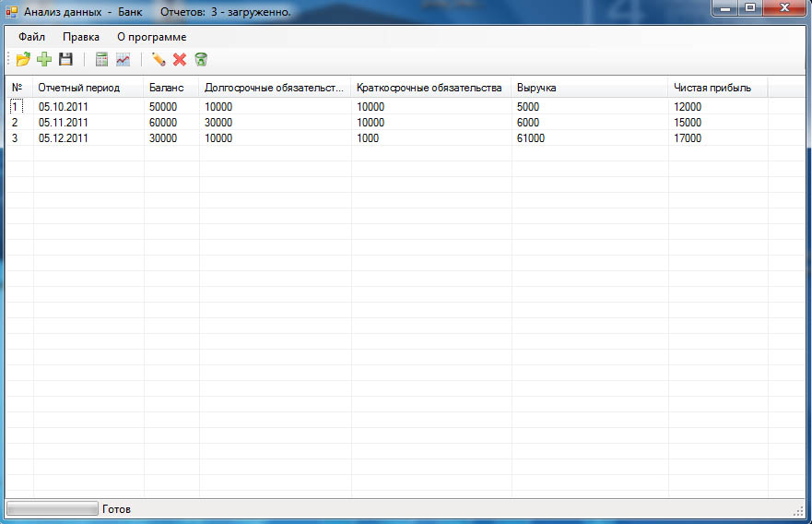
Task: Sort by Выручка column header
Action: (590, 88)
